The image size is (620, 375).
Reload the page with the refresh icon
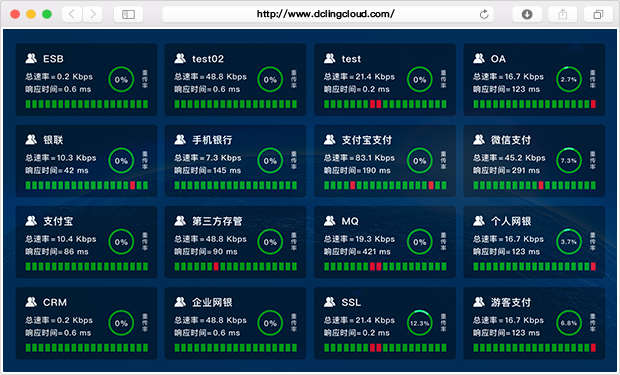(x=484, y=15)
